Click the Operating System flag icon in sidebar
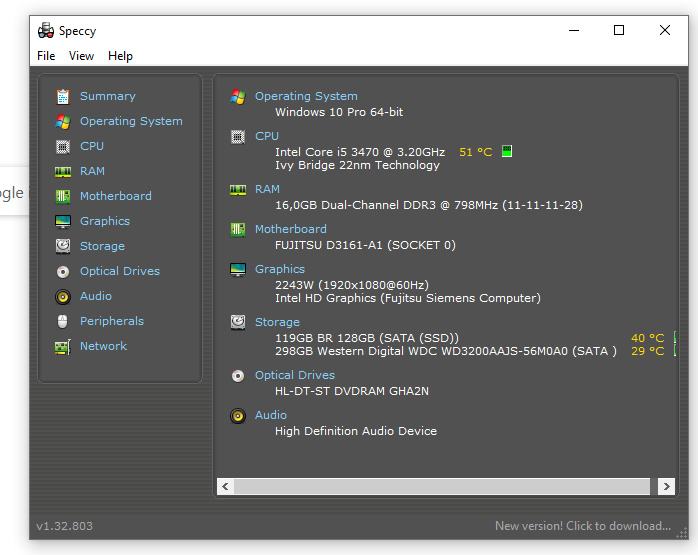The height and width of the screenshot is (555, 698). (63, 122)
